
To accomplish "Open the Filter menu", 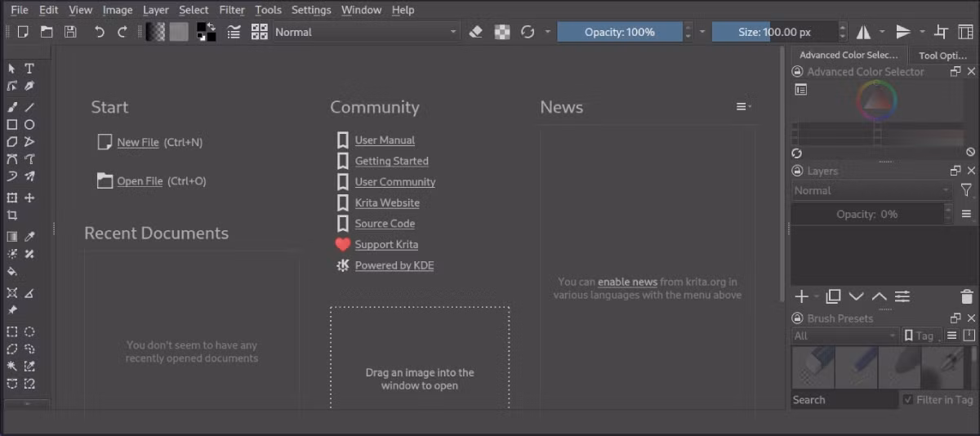I will [x=232, y=10].
